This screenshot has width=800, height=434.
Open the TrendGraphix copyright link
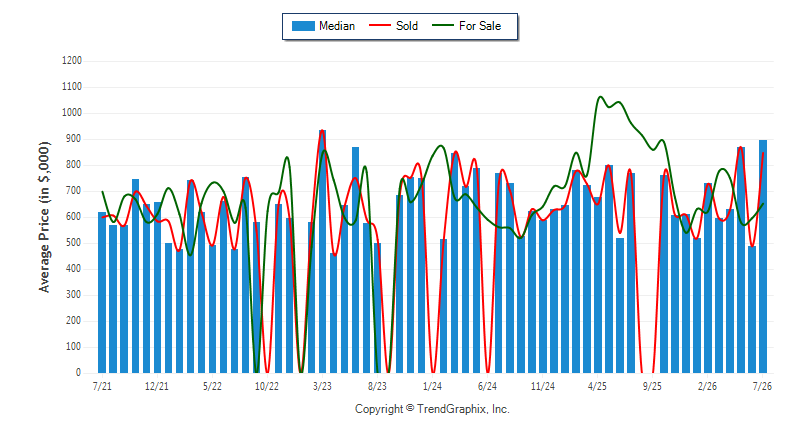click(432, 409)
